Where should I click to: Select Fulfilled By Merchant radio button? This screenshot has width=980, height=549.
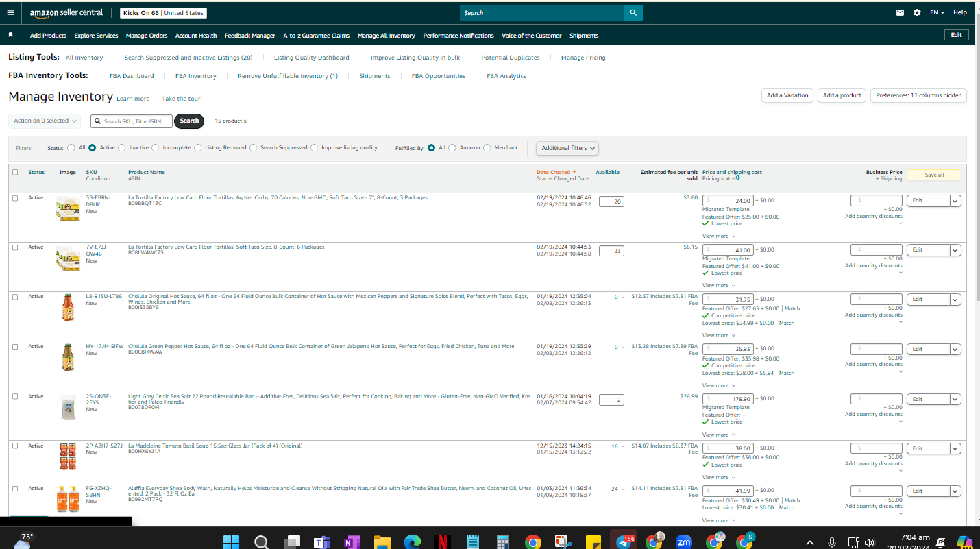coord(487,147)
